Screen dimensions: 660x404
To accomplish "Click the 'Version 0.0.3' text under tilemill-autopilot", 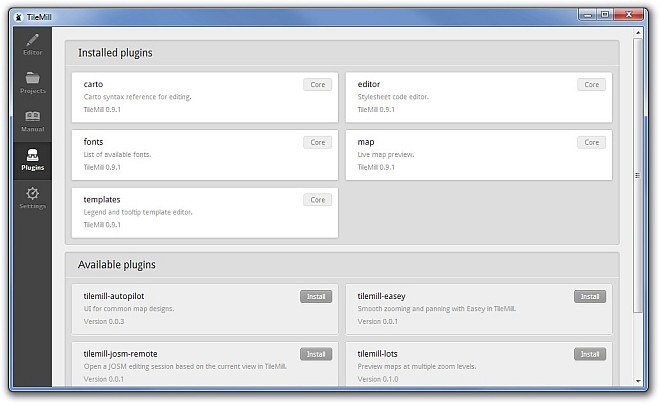I will coord(104,322).
